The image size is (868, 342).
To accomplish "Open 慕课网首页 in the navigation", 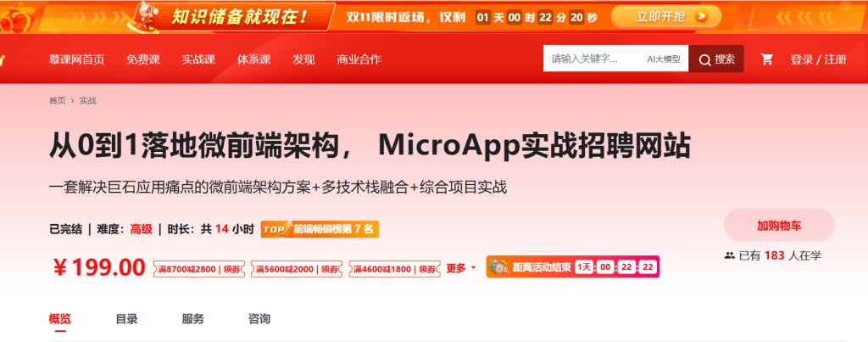I will pos(76,59).
